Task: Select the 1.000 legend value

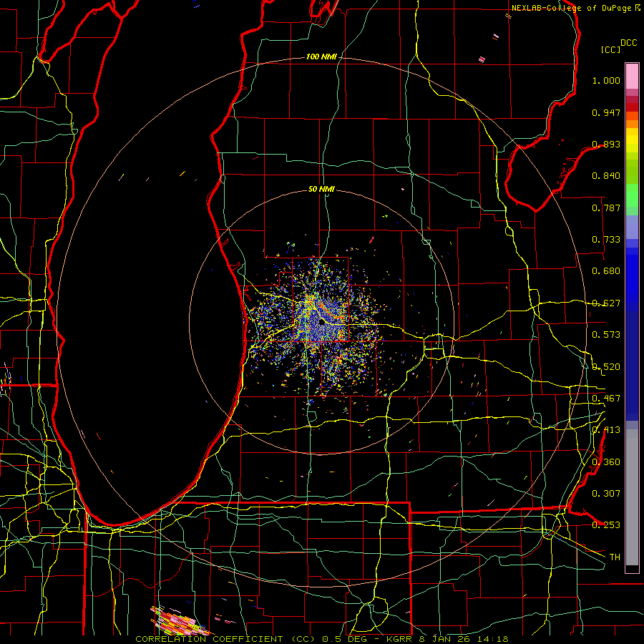Action: tap(606, 80)
